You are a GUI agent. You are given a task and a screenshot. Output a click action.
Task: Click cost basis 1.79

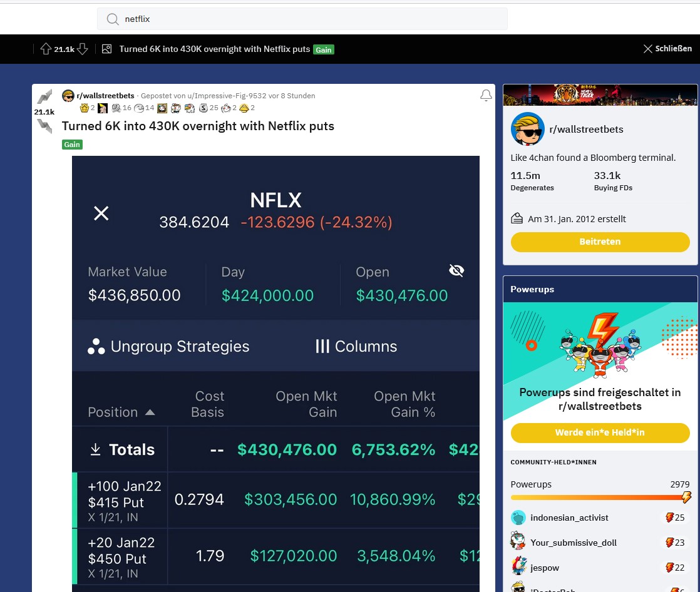coord(210,556)
